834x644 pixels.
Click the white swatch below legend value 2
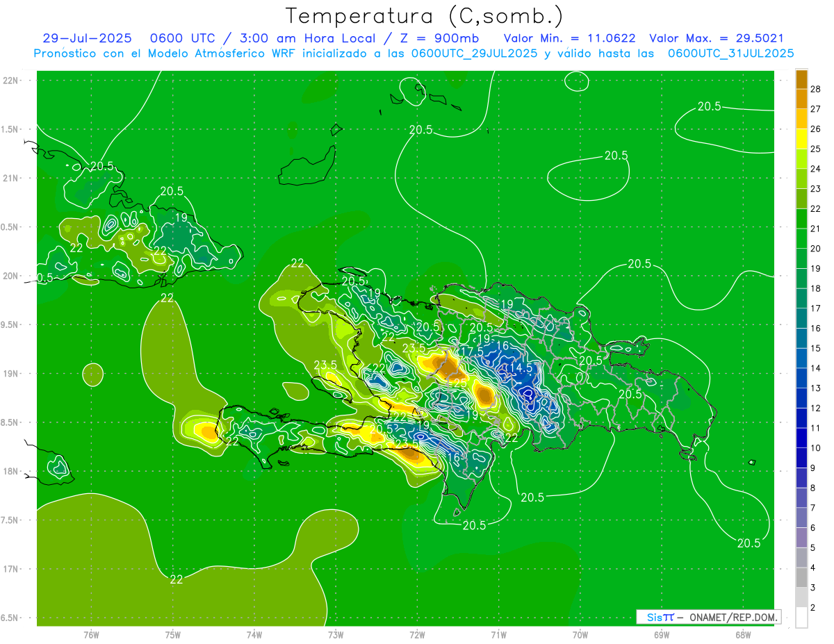coord(801,618)
